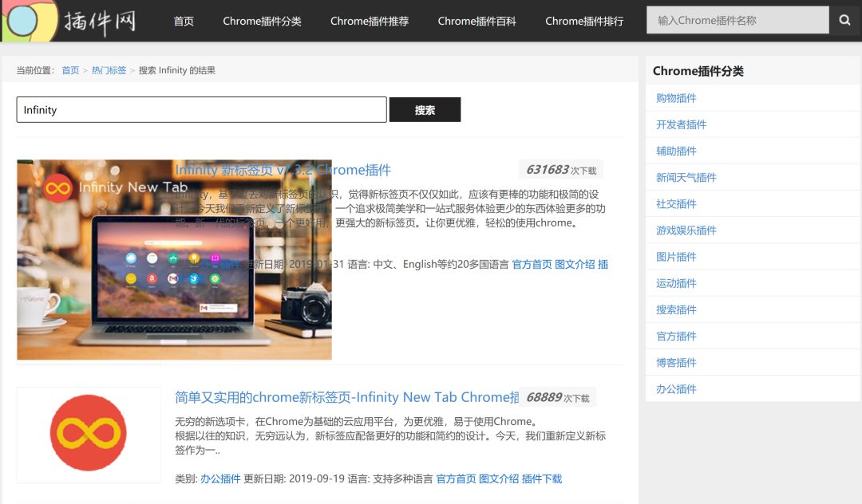Screen dimensions: 862x504
Task: Open the 首页 navigation item
Action: click(x=184, y=21)
